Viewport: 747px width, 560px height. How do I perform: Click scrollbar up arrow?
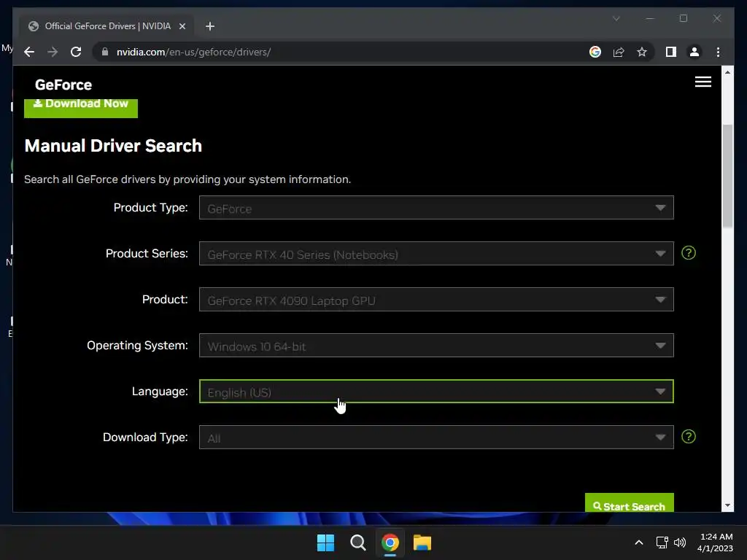point(727,72)
